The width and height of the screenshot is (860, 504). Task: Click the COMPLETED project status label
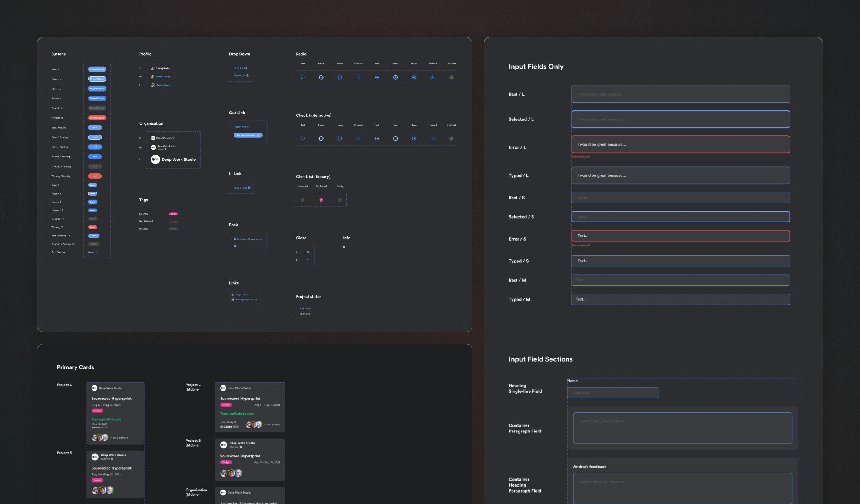pos(305,314)
